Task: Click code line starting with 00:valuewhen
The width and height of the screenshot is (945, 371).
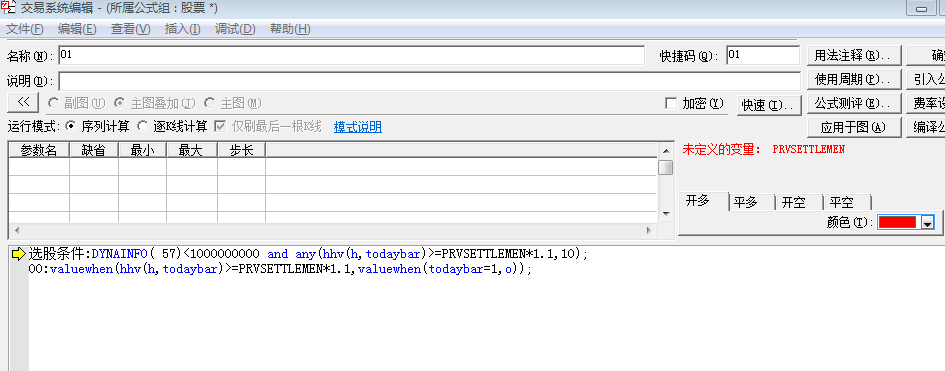Action: (x=280, y=269)
